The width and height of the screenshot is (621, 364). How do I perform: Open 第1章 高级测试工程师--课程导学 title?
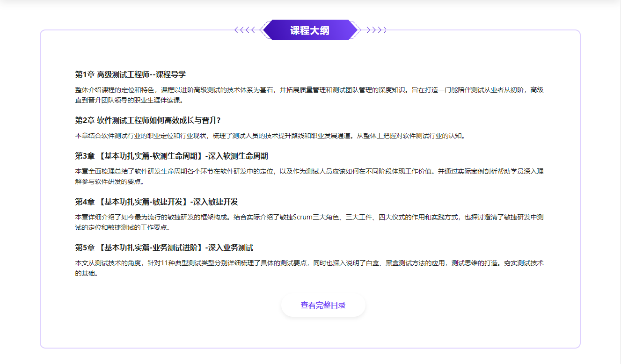[131, 74]
